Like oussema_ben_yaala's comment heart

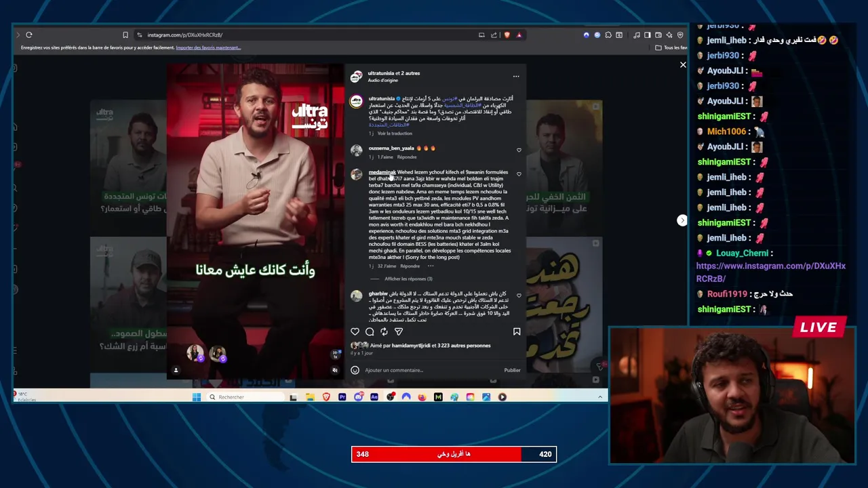(x=519, y=150)
